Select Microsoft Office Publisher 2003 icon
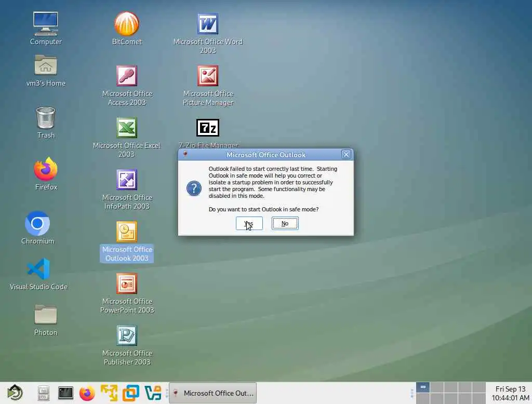Viewport: 532px width, 404px height. (x=127, y=335)
